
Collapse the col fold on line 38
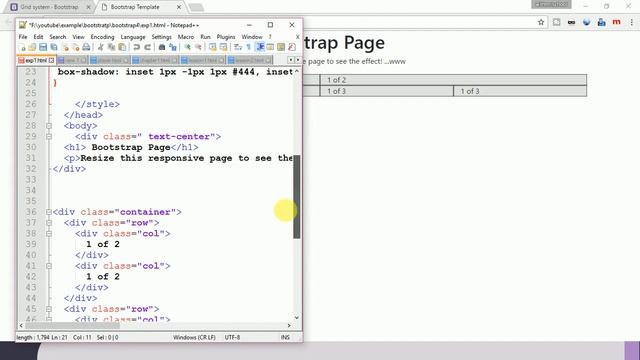(x=49, y=233)
